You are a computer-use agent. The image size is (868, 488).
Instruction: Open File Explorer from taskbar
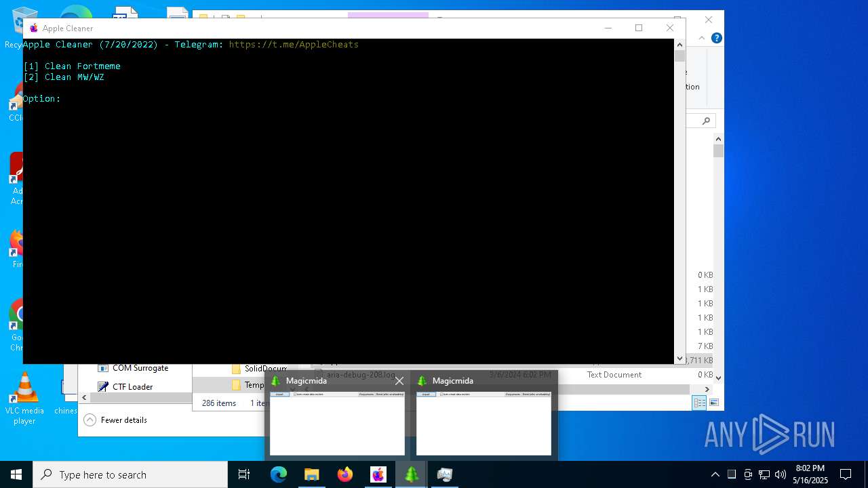(x=312, y=474)
